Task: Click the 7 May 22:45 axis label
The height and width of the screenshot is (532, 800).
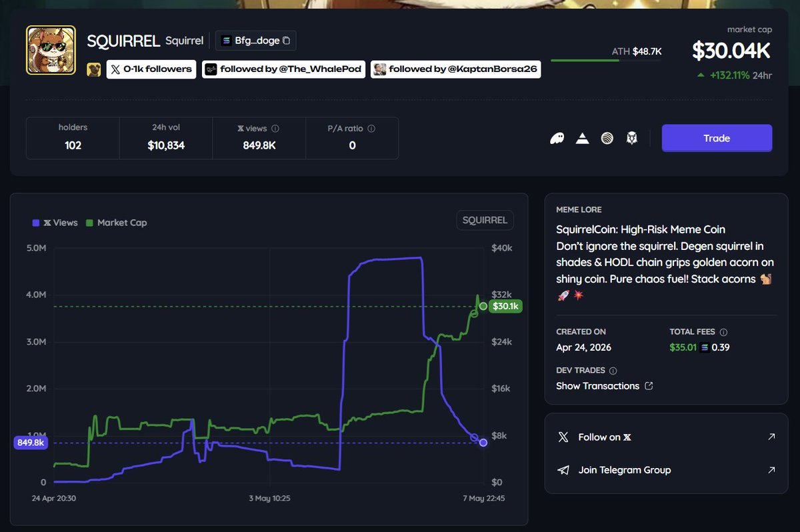Action: pos(483,498)
